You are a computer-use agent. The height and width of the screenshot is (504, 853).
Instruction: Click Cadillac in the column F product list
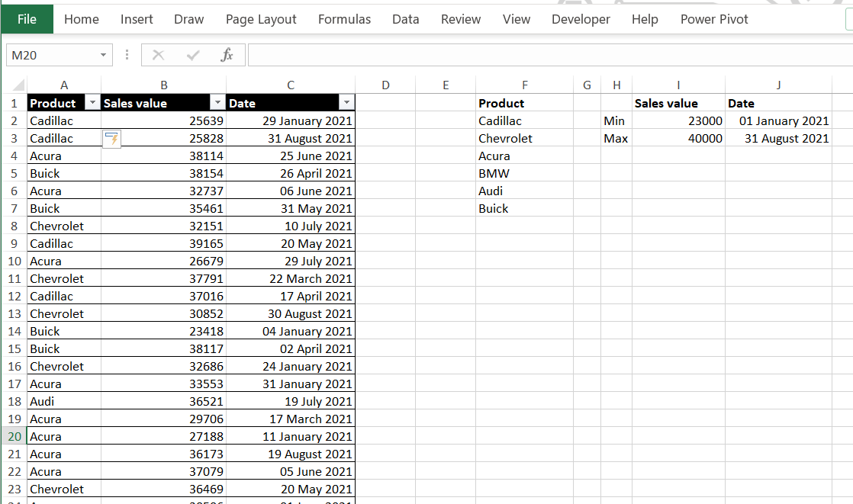point(524,120)
